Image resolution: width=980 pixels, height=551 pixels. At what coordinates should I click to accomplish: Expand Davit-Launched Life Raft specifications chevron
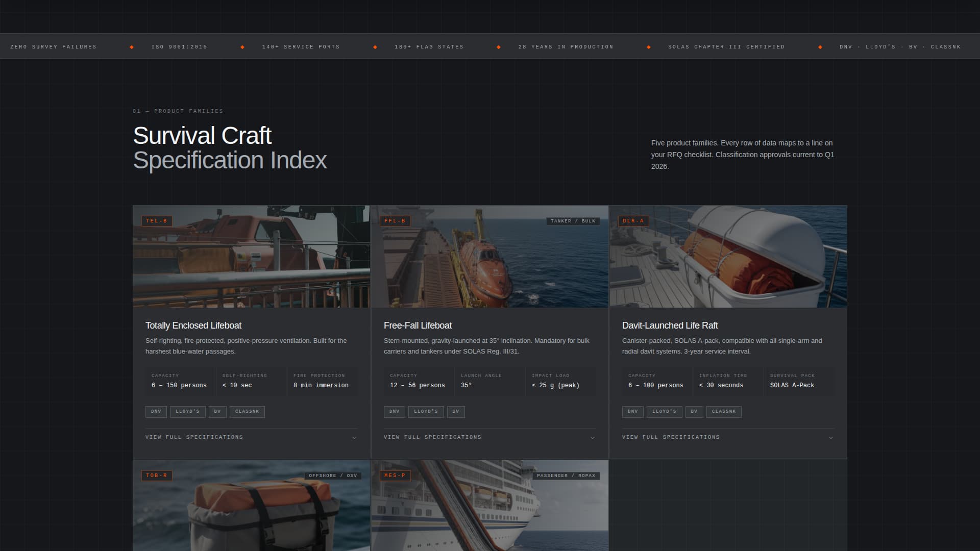[831, 437]
